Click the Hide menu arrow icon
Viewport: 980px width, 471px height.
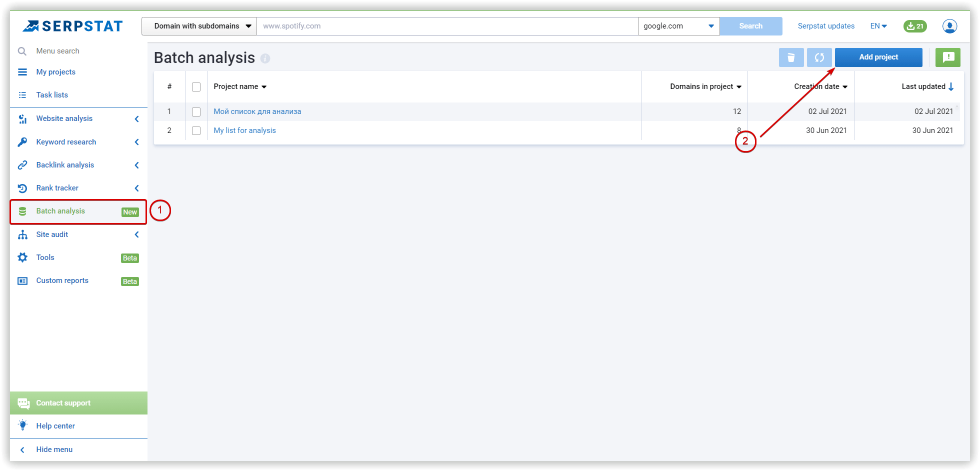pyautogui.click(x=22, y=449)
